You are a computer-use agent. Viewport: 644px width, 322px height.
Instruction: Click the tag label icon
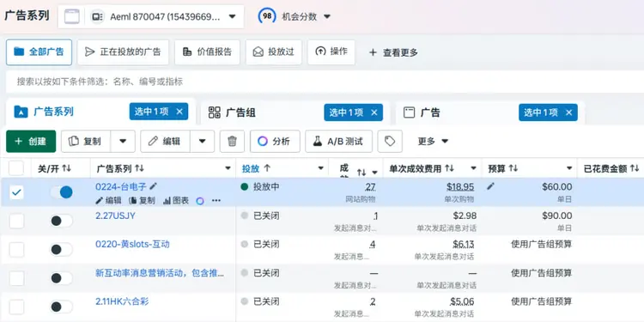pos(390,142)
